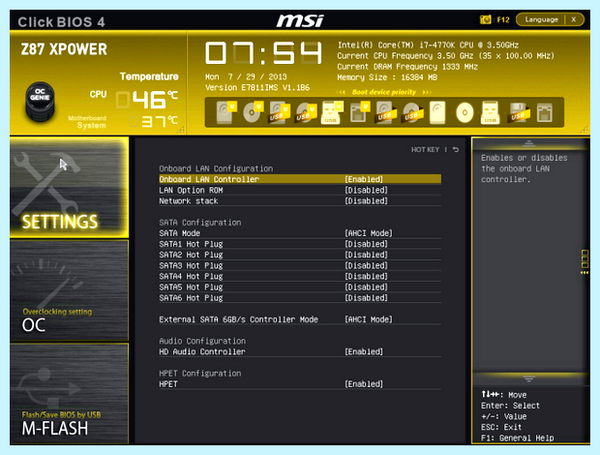Image resolution: width=600 pixels, height=455 pixels.
Task: Toggle HPET Enabled value
Action: (x=364, y=384)
